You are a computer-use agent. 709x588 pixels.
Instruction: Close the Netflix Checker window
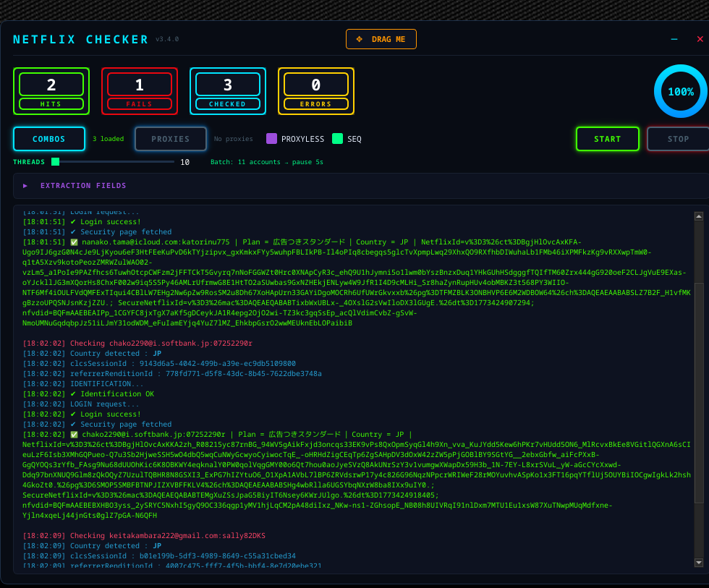click(x=700, y=39)
